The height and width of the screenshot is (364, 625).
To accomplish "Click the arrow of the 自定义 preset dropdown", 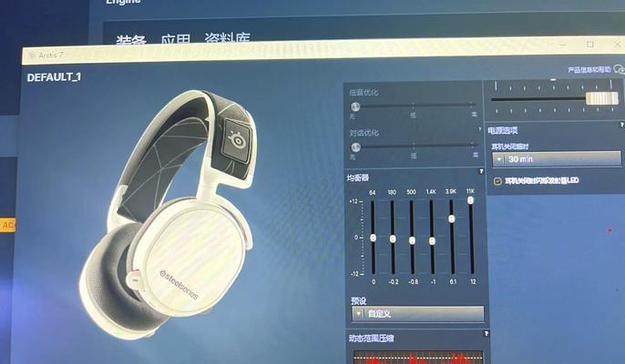I will tap(358, 314).
